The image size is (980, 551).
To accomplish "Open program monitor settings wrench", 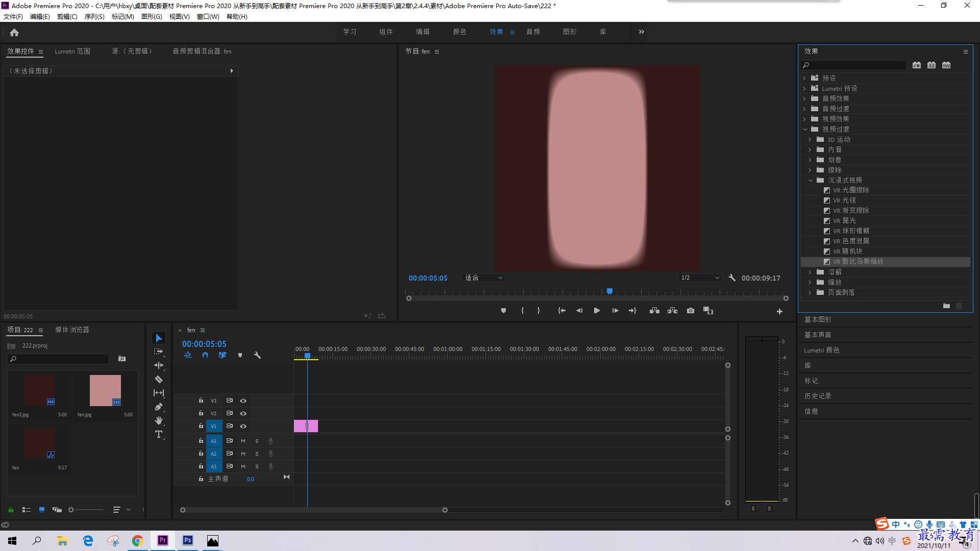I will (732, 278).
